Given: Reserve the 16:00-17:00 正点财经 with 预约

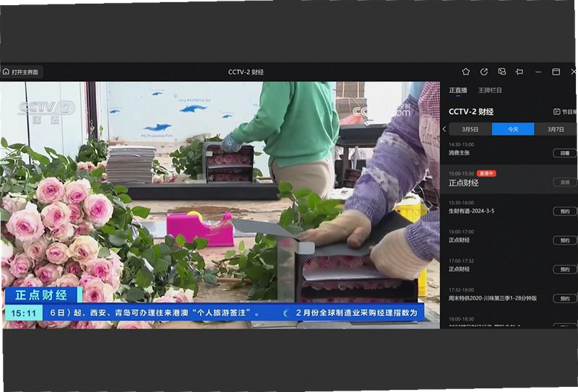Looking at the screenshot, I should click(x=565, y=240).
